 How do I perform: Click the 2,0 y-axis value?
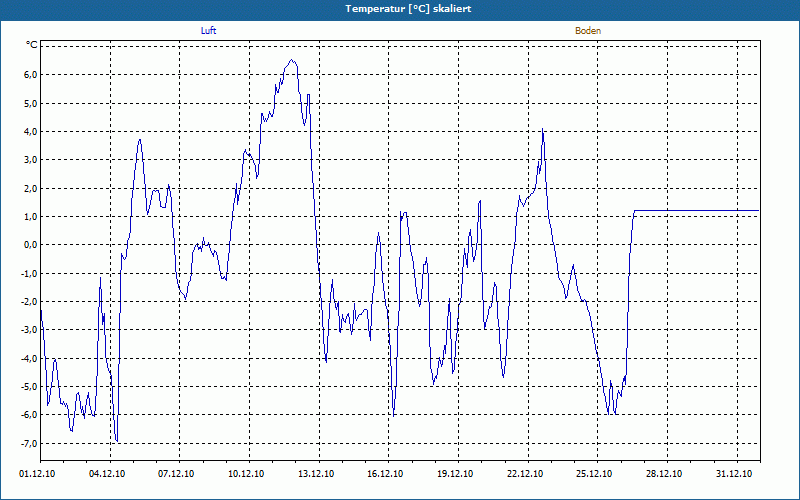pyautogui.click(x=31, y=188)
